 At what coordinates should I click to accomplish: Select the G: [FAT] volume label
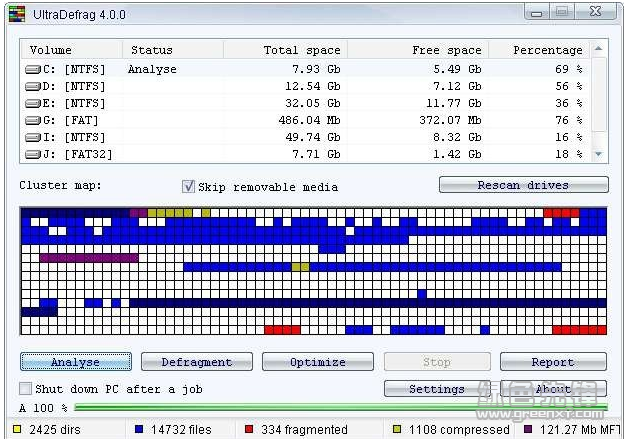(x=70, y=120)
